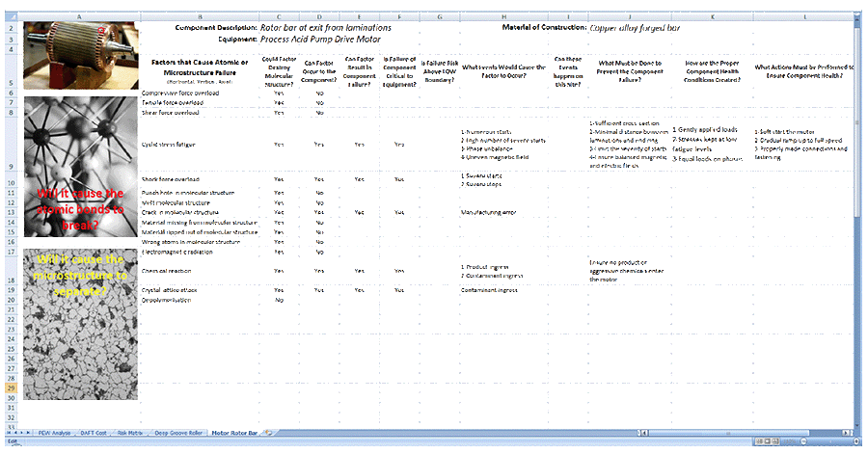Screen dimensions: 868x454
Task: Insert a new worksheet tab
Action: (x=268, y=433)
